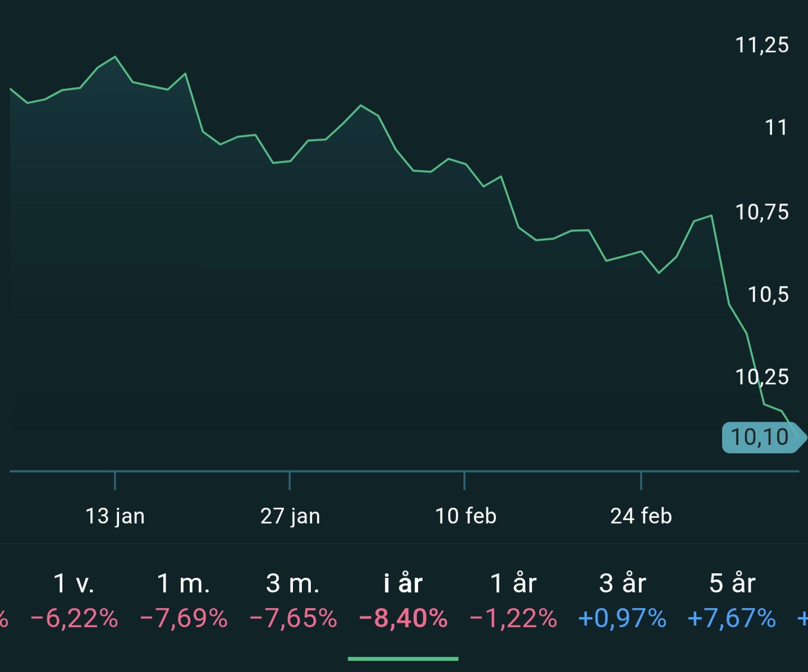Click the -6,22% weekly change value

tap(74, 618)
